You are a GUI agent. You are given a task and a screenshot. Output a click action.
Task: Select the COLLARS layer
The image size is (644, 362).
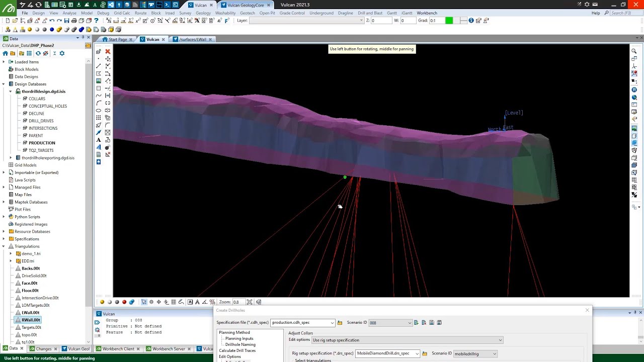[37, 99]
